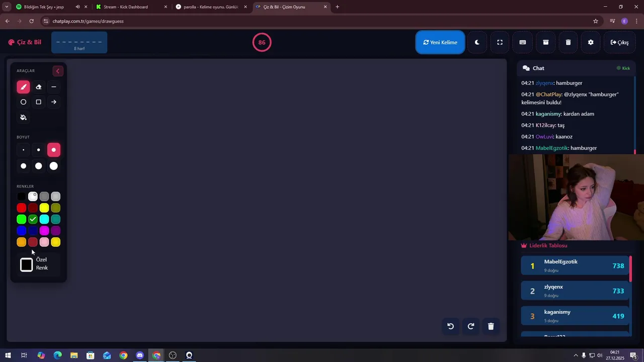644x362 pixels.
Task: Open Chrome three-dot menu
Action: (x=636, y=21)
